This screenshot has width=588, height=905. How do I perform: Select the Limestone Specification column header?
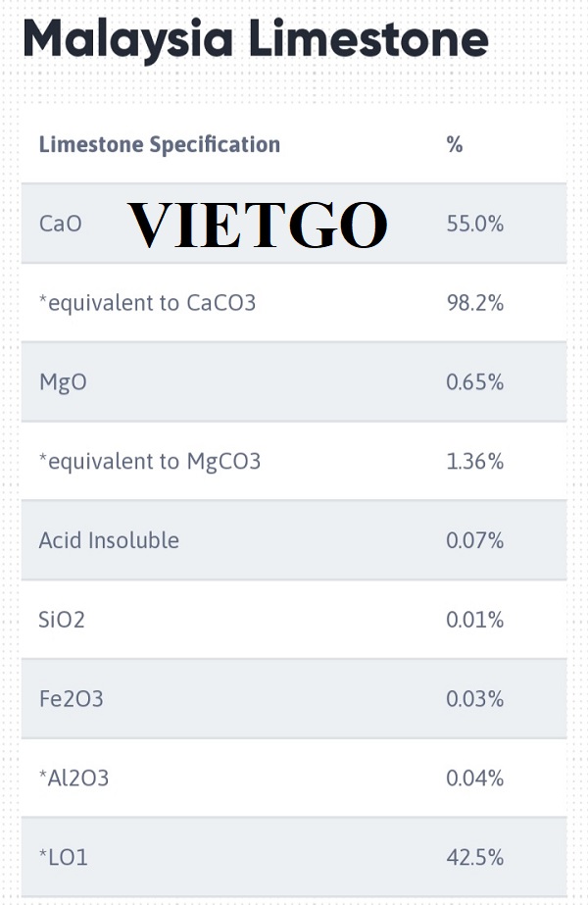160,144
